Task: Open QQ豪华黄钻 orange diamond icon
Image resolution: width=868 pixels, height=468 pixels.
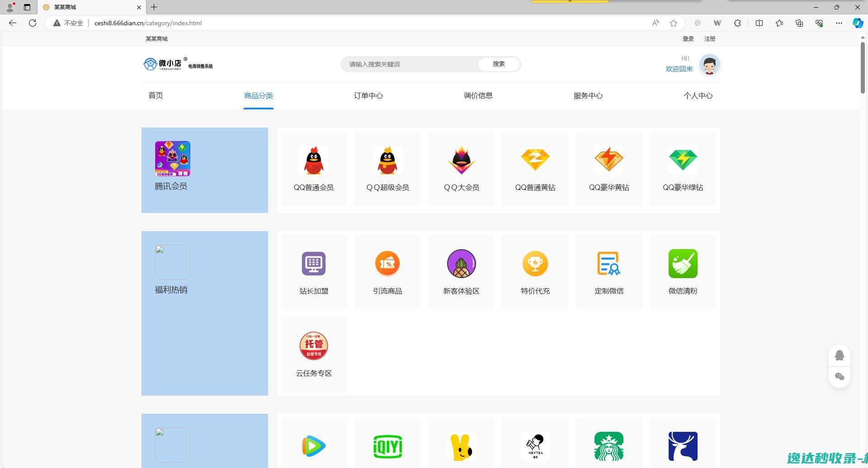Action: tap(609, 160)
